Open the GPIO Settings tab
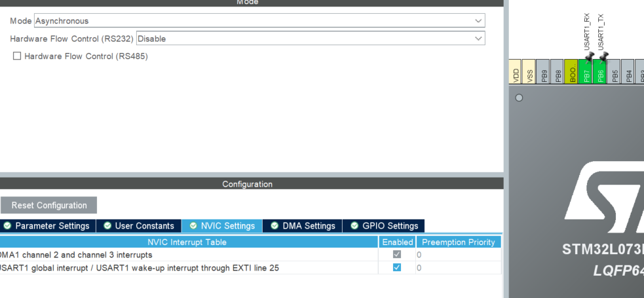This screenshot has height=298, width=644. 384,226
